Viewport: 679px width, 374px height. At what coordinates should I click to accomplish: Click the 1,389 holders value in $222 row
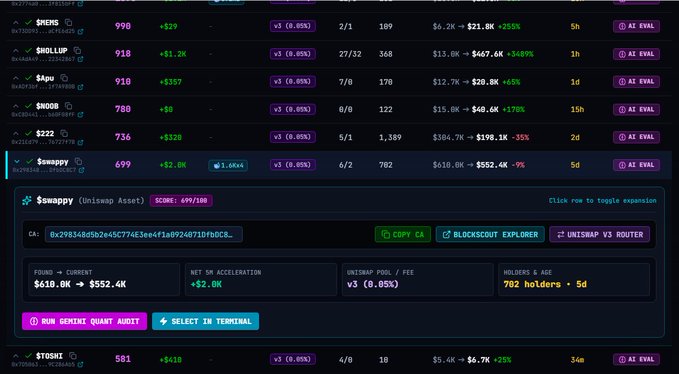click(390, 137)
